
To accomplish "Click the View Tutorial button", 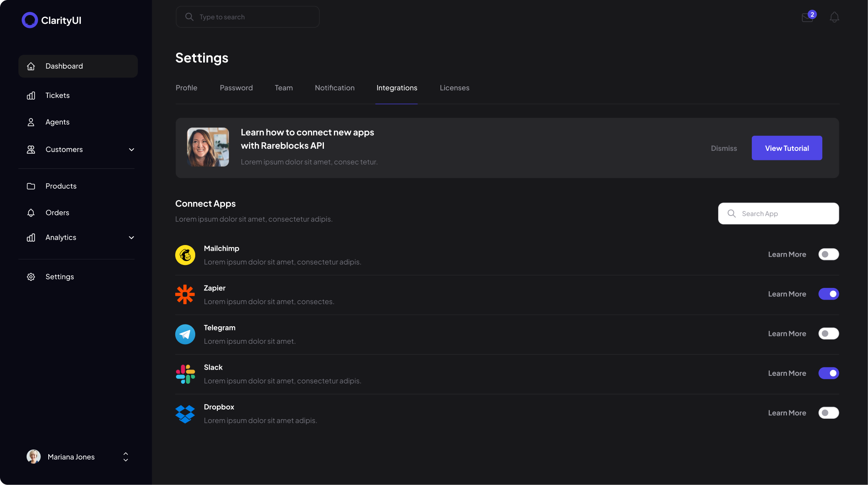I will coord(787,148).
